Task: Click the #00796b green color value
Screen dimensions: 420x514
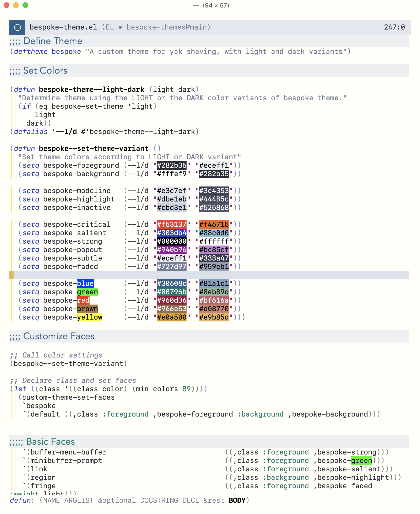Action: [172, 292]
